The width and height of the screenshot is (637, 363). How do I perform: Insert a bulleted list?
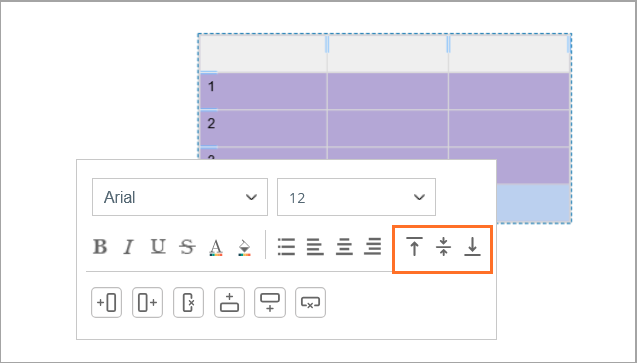(x=286, y=246)
